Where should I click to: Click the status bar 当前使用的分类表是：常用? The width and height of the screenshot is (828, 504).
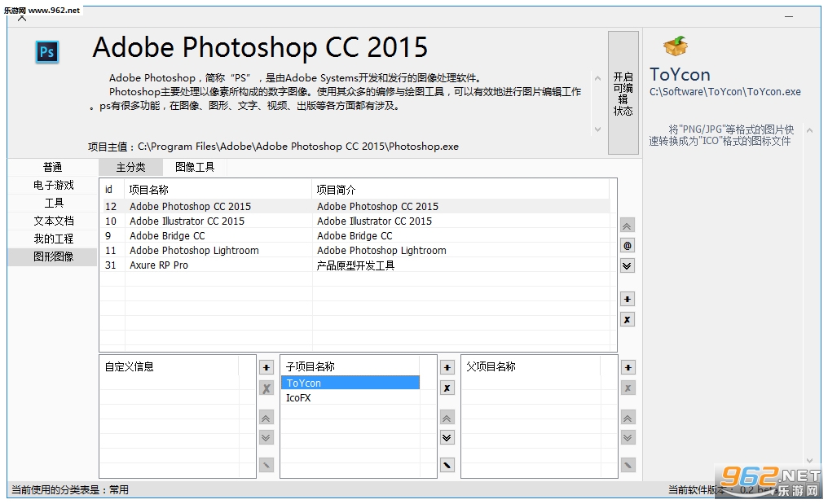pos(70,489)
